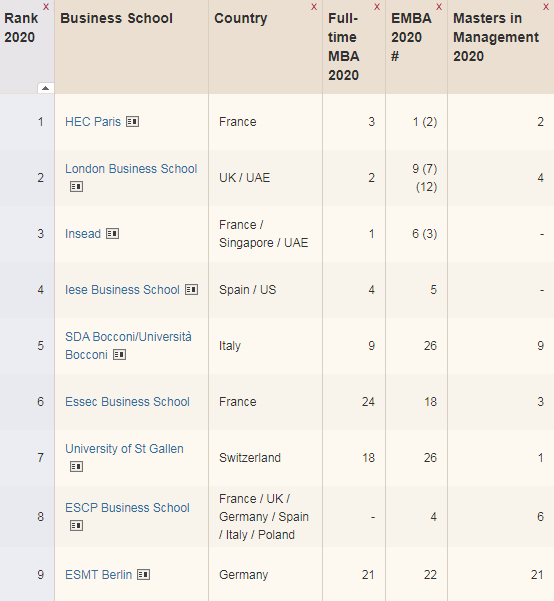Open University of St Gallen link
This screenshot has height=601, width=554.
(x=124, y=449)
